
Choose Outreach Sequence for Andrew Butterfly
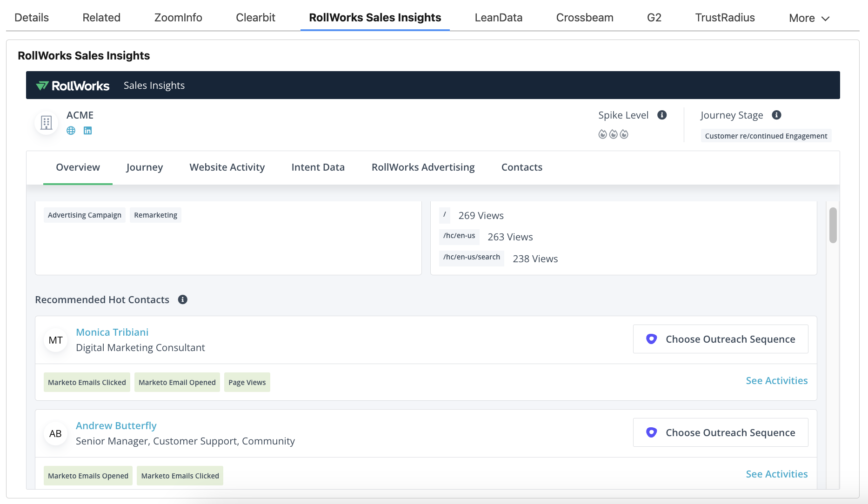point(720,432)
